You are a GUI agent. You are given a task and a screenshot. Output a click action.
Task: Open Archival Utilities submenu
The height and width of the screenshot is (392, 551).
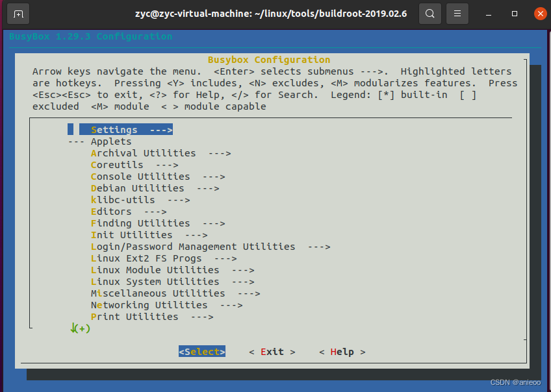[160, 153]
